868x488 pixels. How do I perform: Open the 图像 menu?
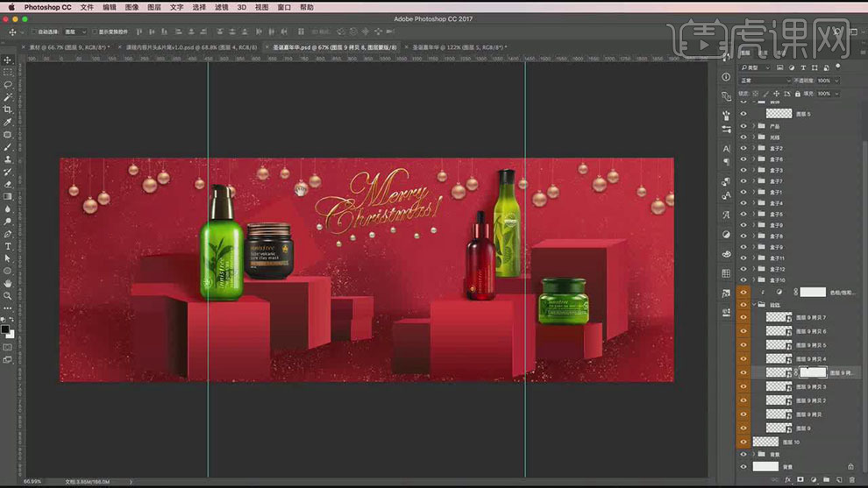132,7
